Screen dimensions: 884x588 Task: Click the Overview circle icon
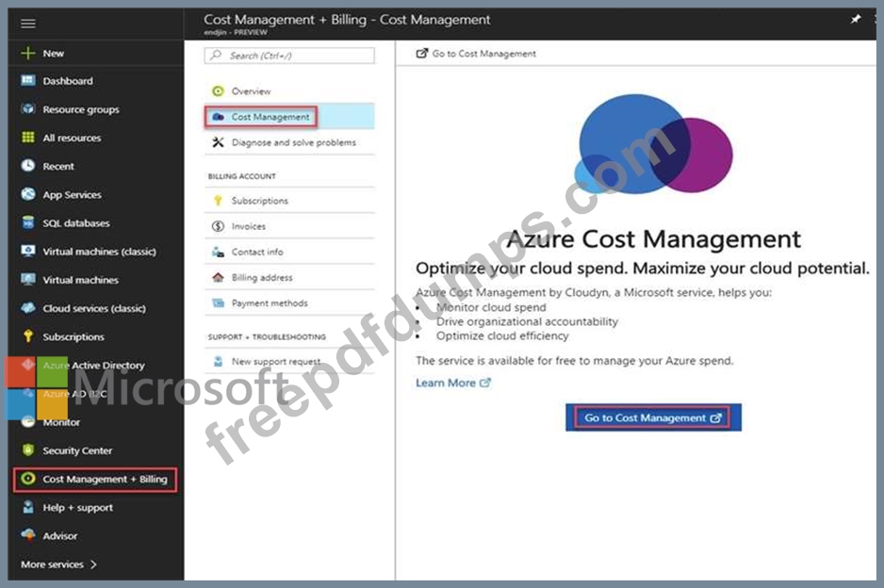point(219,90)
